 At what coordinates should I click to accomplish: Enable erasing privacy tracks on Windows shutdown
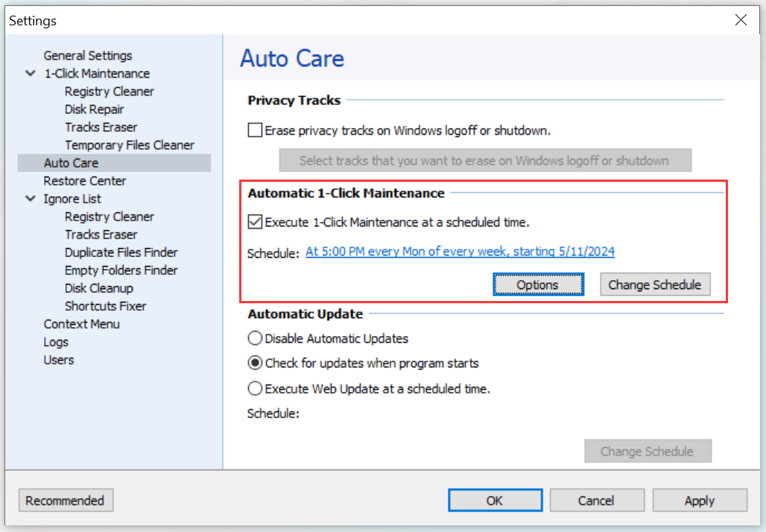(254, 130)
